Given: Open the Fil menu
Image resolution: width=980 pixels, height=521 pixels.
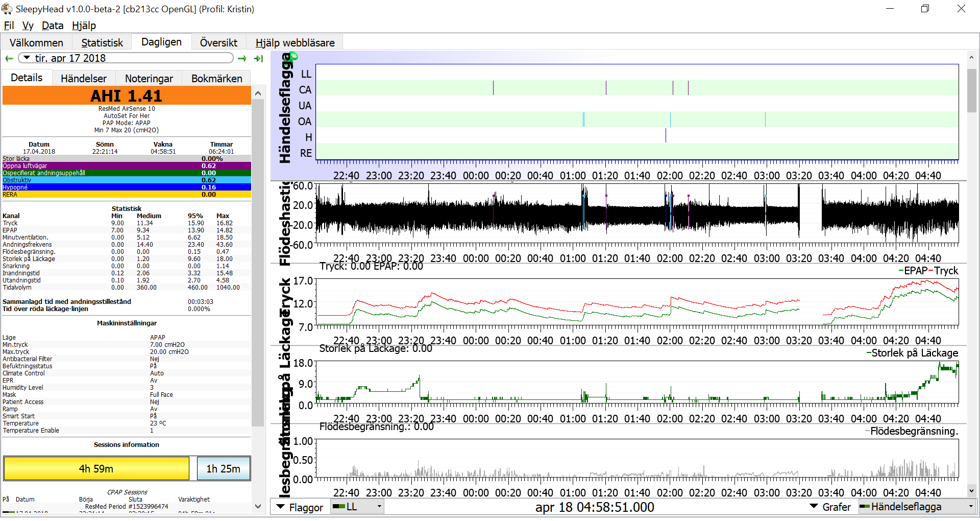Looking at the screenshot, I should click(9, 26).
